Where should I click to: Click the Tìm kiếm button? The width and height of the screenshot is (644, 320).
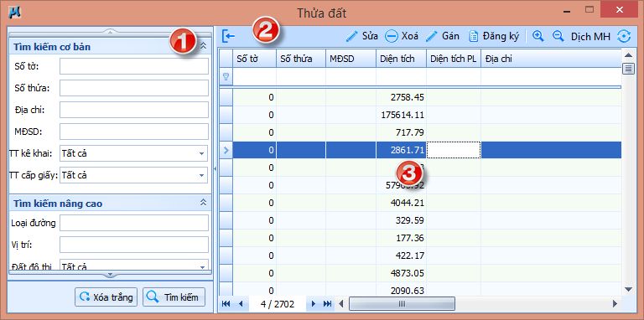(x=174, y=297)
